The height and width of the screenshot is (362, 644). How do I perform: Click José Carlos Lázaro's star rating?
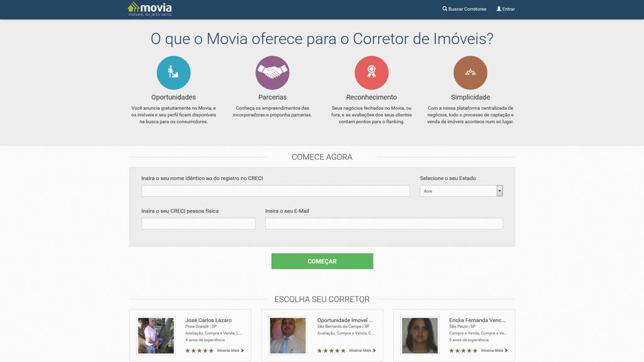tap(199, 351)
